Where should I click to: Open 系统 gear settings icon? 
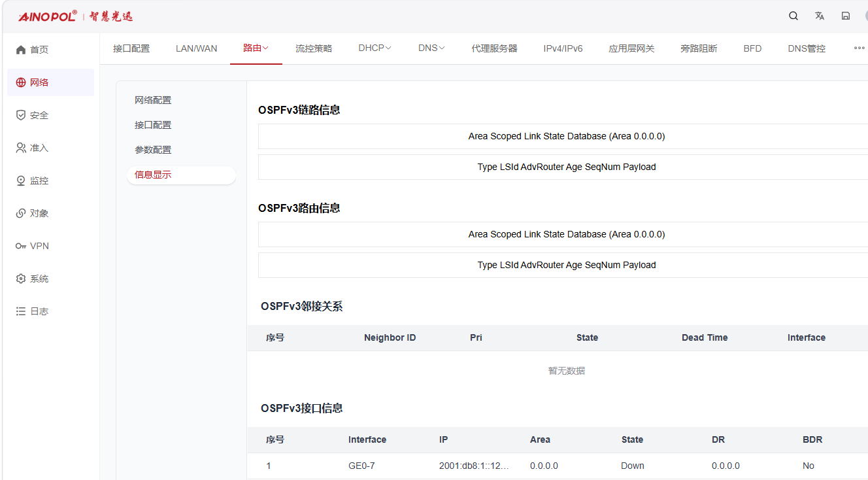pyautogui.click(x=21, y=279)
